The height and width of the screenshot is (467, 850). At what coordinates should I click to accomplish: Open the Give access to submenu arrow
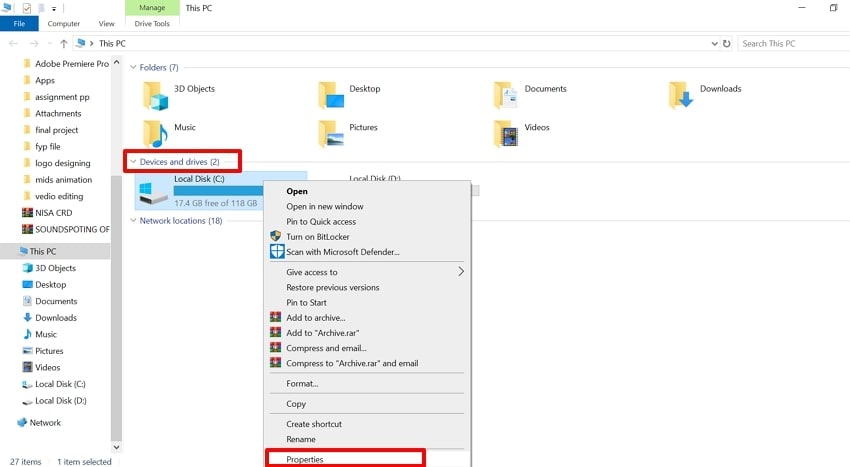461,272
